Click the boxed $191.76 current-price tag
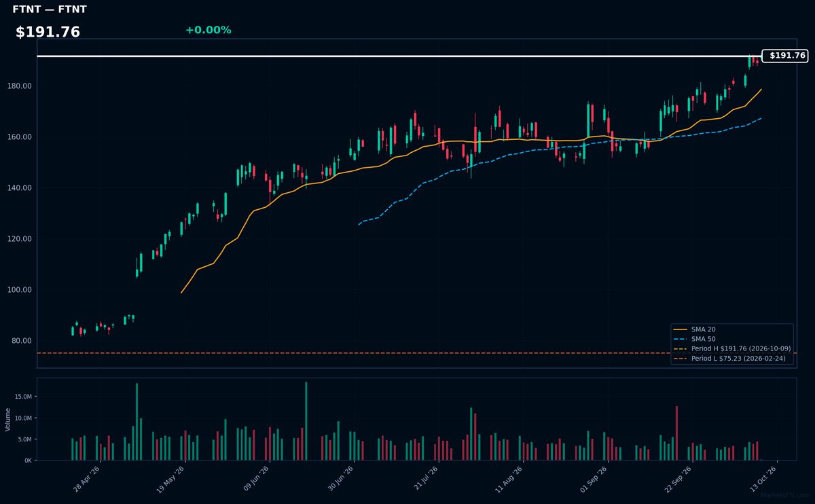 [x=785, y=56]
